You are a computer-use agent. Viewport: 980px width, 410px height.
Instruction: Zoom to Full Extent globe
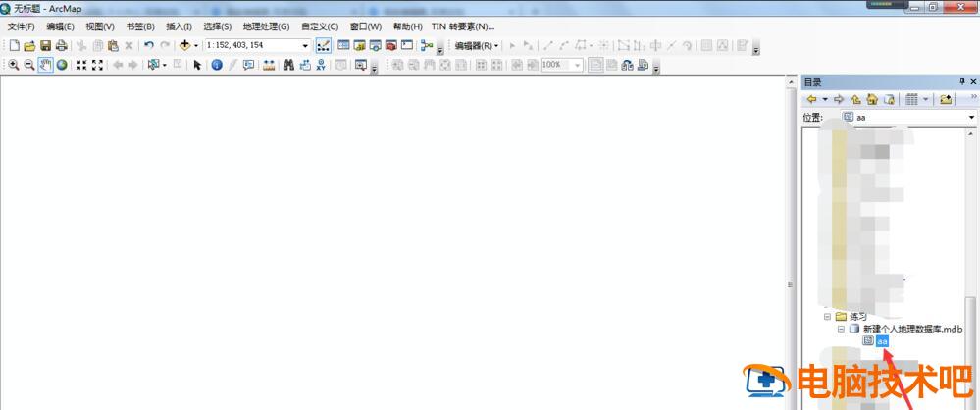[x=61, y=65]
